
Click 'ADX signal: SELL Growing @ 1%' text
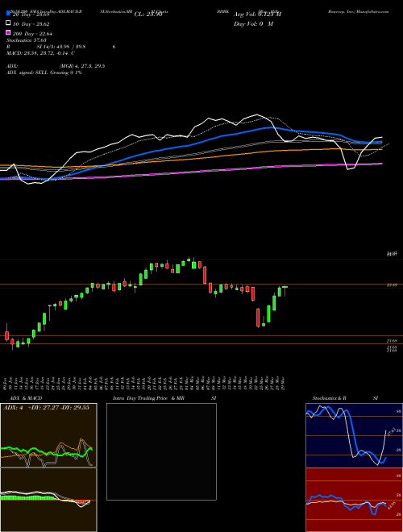44,73
